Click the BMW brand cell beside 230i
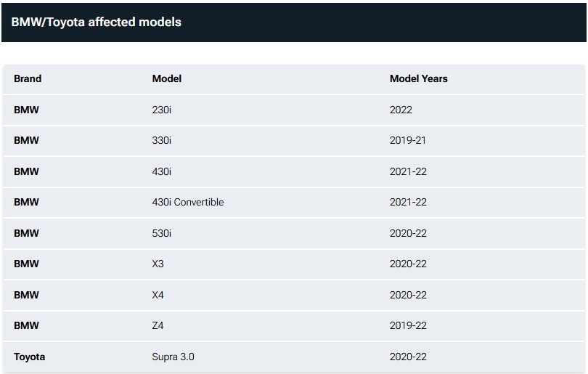 [26, 110]
